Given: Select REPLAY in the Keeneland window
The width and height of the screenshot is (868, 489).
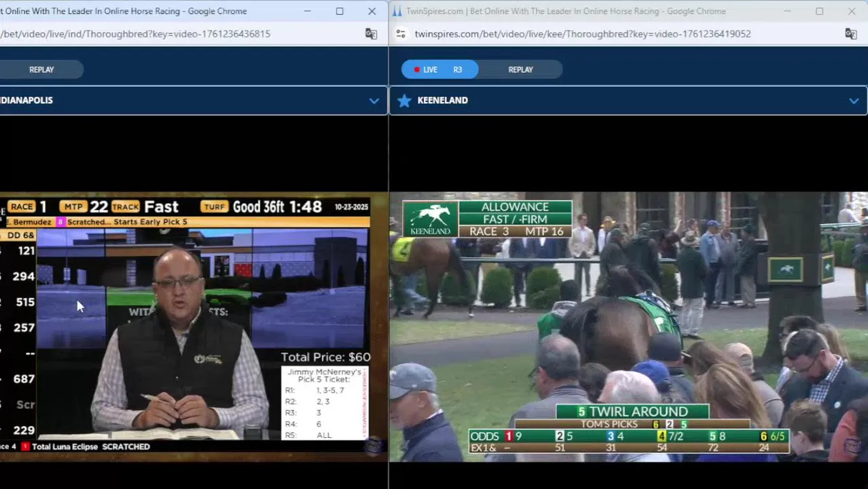Looking at the screenshot, I should click(521, 69).
